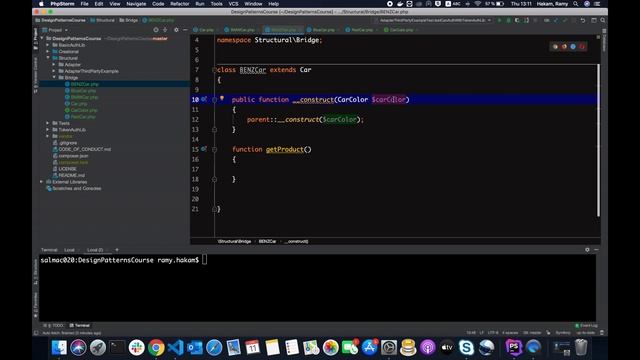The image size is (640, 360).
Task: Click the override gutter marker on line 10
Action: click(x=204, y=99)
